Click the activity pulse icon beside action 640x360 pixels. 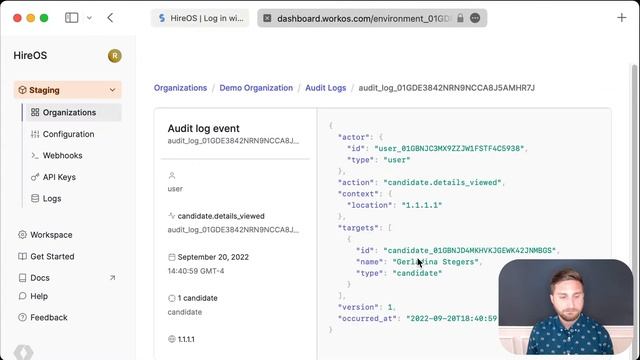tap(172, 216)
